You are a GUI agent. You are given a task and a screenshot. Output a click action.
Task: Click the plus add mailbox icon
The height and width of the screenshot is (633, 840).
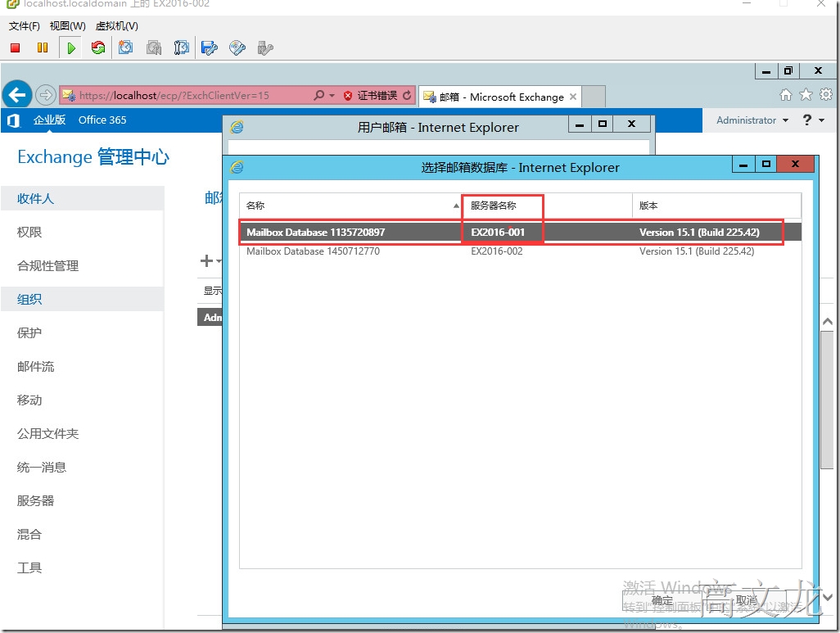point(207,261)
